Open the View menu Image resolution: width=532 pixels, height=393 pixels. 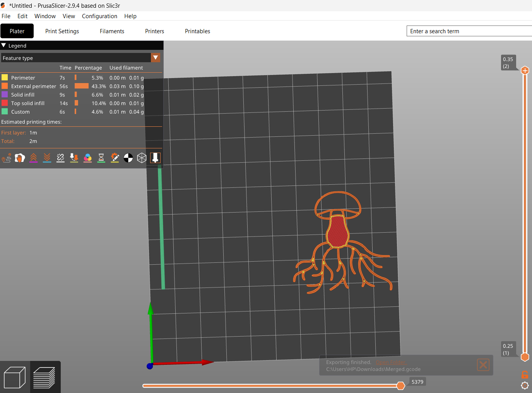pyautogui.click(x=69, y=16)
